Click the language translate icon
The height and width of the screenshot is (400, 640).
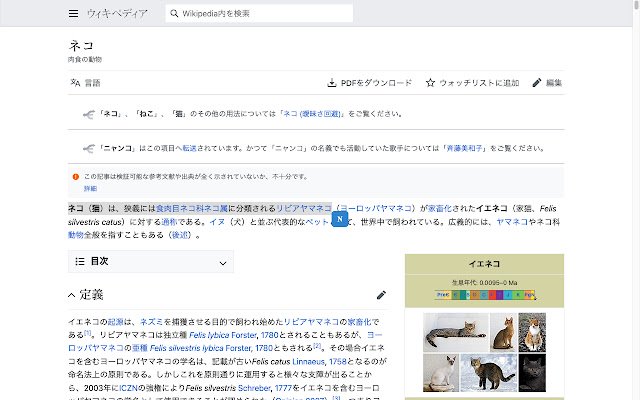click(x=75, y=83)
